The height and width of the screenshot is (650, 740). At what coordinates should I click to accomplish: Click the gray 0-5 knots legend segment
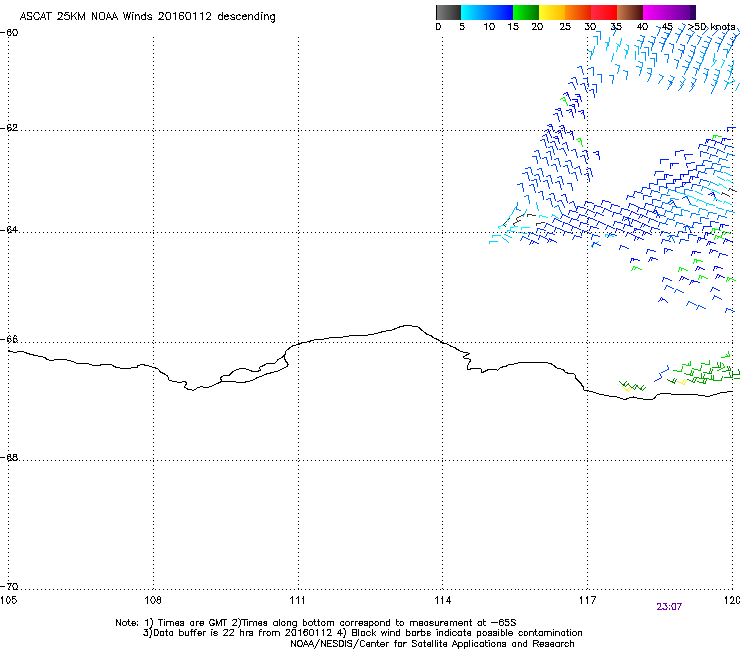point(448,12)
